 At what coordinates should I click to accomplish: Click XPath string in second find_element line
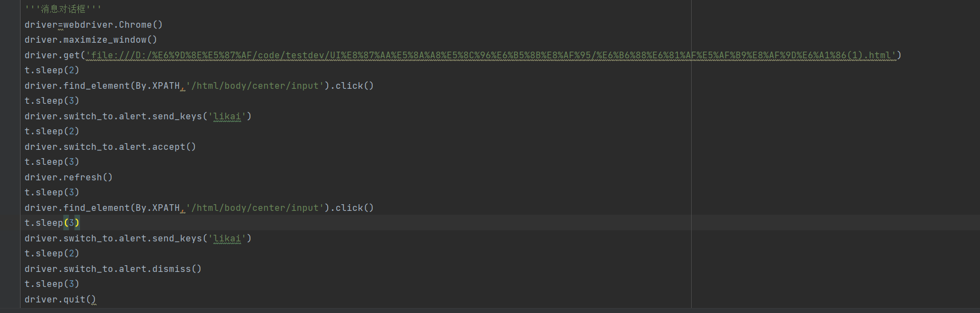(x=255, y=208)
